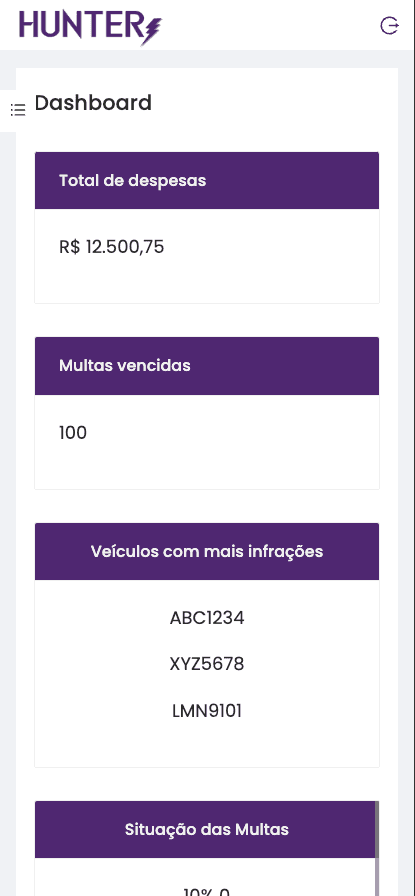Image resolution: width=415 pixels, height=896 pixels.
Task: Click the Veículos com mais infrações header
Action: tap(207, 551)
